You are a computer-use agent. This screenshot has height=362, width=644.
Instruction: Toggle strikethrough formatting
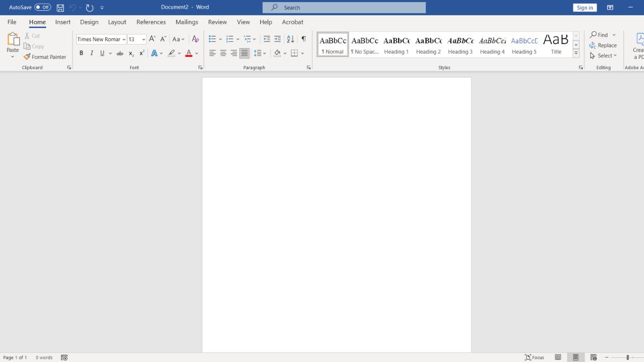point(119,53)
